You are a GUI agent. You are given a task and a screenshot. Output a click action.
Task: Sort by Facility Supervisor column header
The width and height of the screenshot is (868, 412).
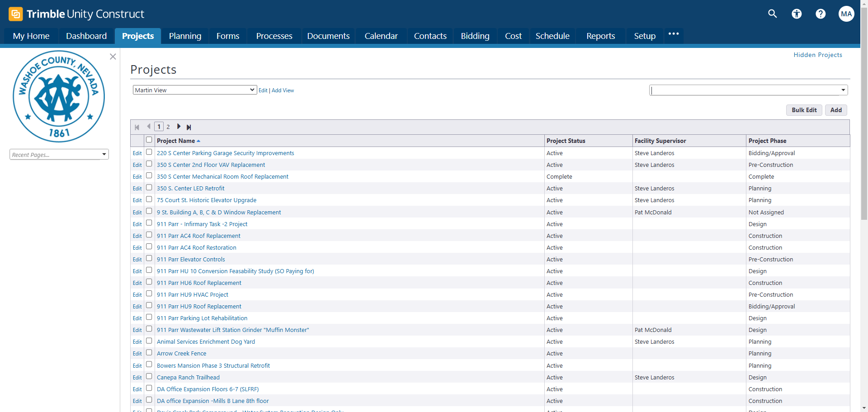pos(660,141)
